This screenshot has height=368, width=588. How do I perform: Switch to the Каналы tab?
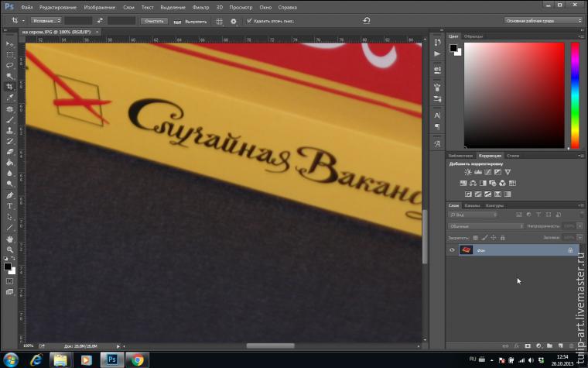click(472, 205)
